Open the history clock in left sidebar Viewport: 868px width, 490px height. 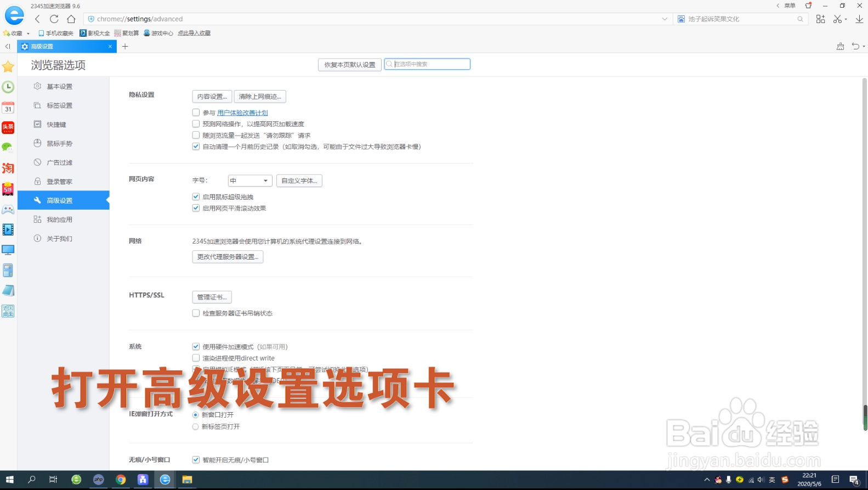8,87
